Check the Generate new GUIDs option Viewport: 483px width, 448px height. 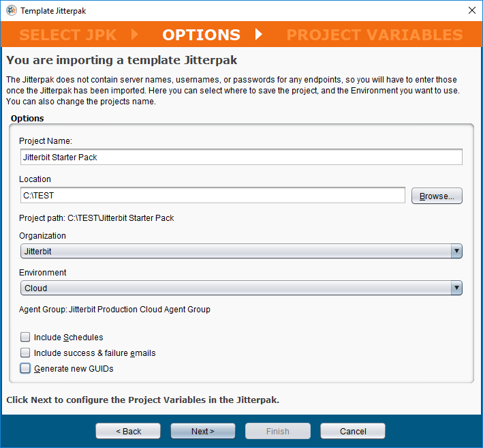coord(26,369)
